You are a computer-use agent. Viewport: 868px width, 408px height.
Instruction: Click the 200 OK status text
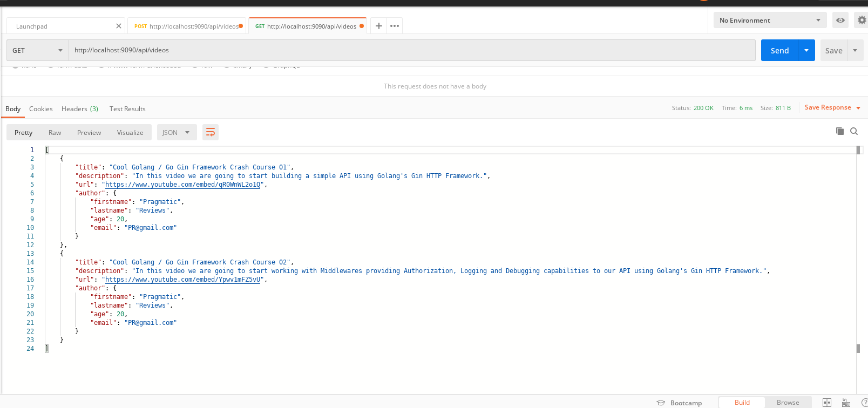pyautogui.click(x=703, y=108)
